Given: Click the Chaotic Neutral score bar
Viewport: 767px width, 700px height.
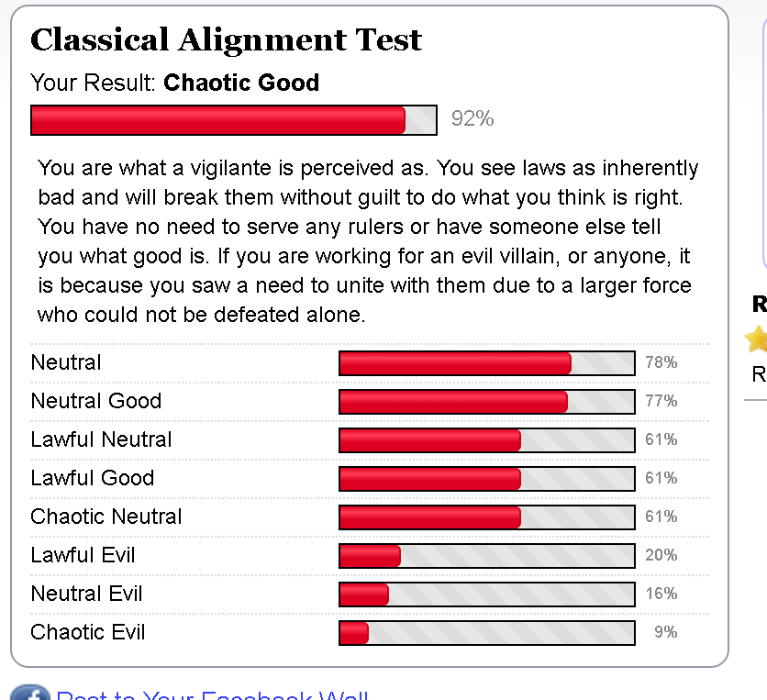Looking at the screenshot, I should coord(486,517).
